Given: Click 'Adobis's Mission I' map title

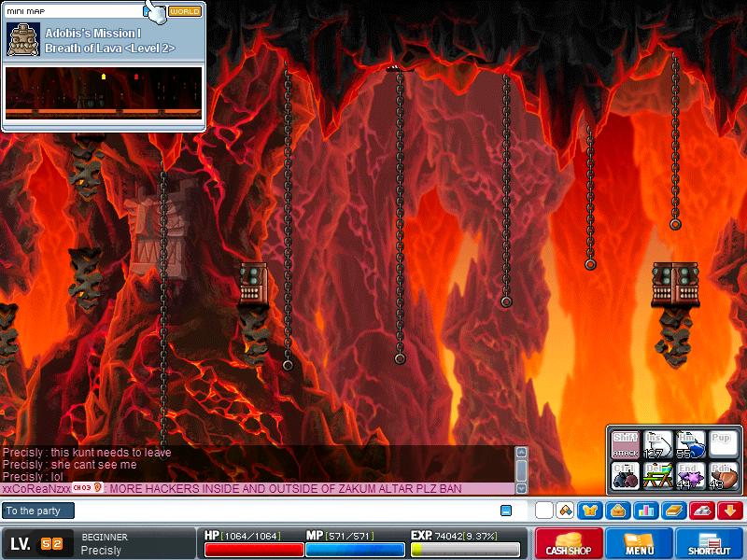Looking at the screenshot, I should coord(92,34).
